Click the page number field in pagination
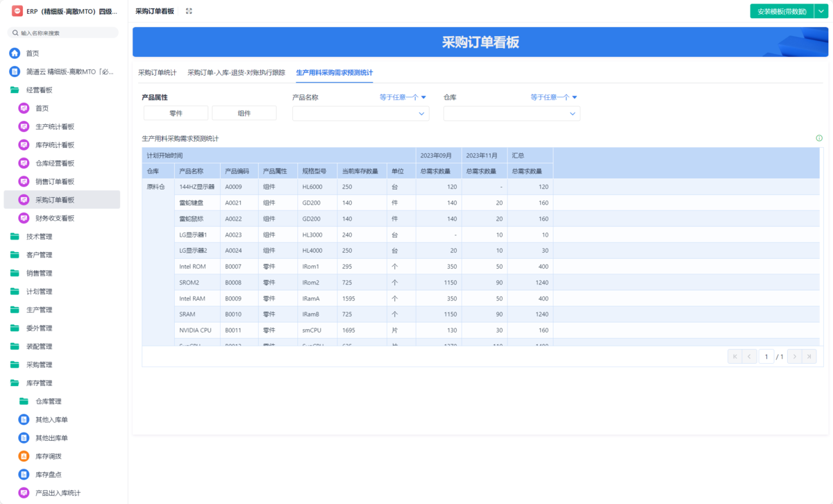The width and height of the screenshot is (833, 504). [766, 355]
